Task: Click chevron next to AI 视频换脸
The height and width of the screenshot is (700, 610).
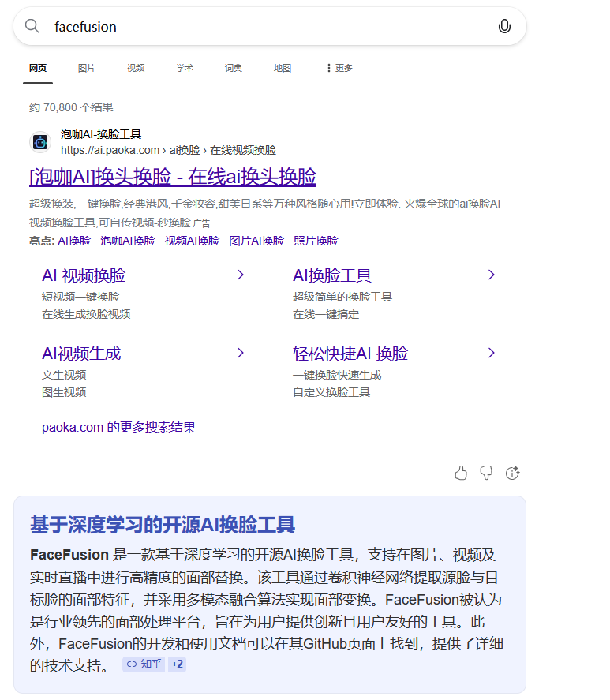Action: [x=241, y=275]
